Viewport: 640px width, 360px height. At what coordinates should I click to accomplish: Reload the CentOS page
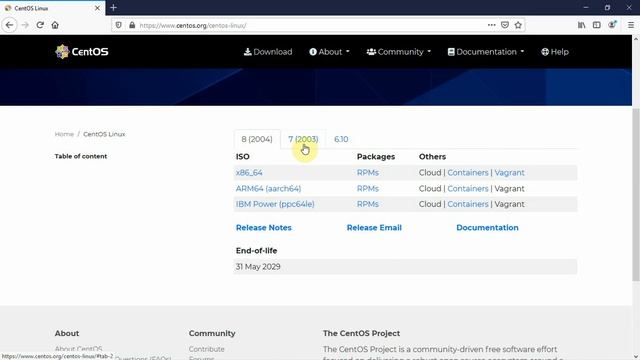[40, 25]
